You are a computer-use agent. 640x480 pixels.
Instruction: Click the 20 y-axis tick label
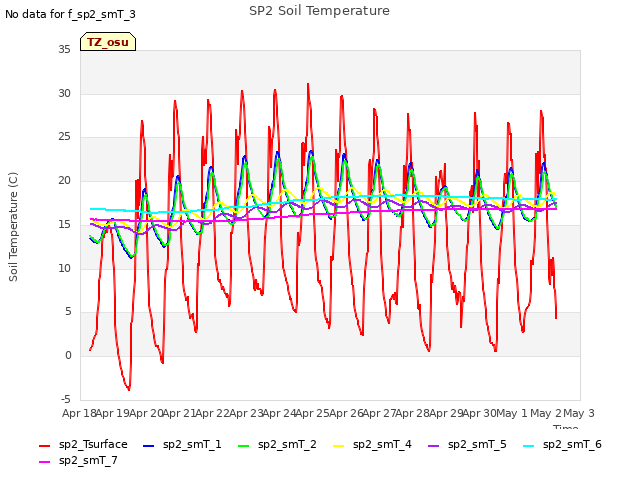pyautogui.click(x=64, y=181)
